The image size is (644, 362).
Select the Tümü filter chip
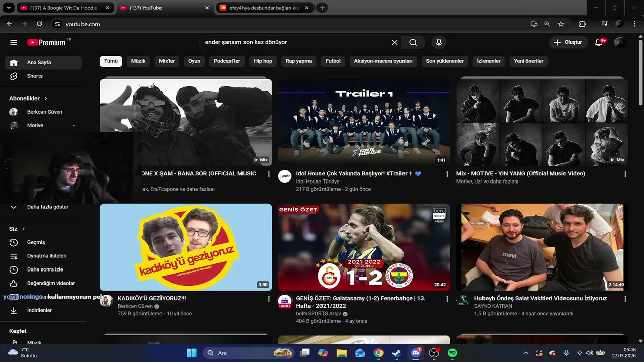tap(111, 61)
